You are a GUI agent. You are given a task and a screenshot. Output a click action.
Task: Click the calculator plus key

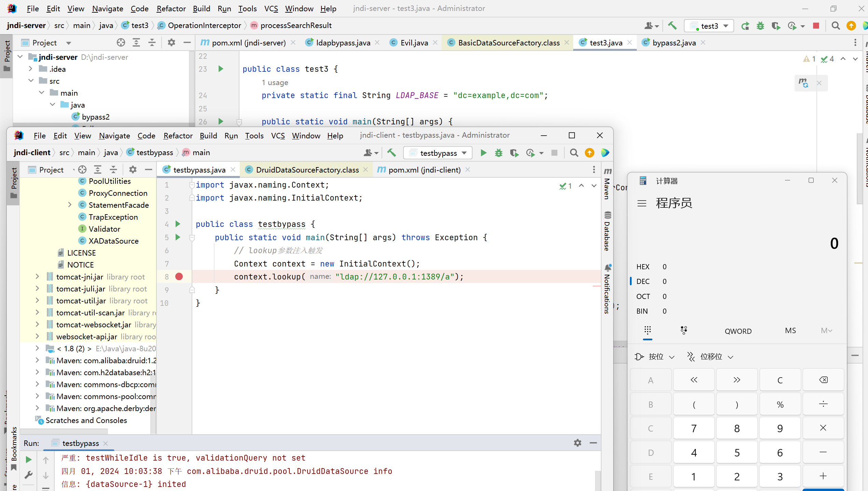click(823, 476)
